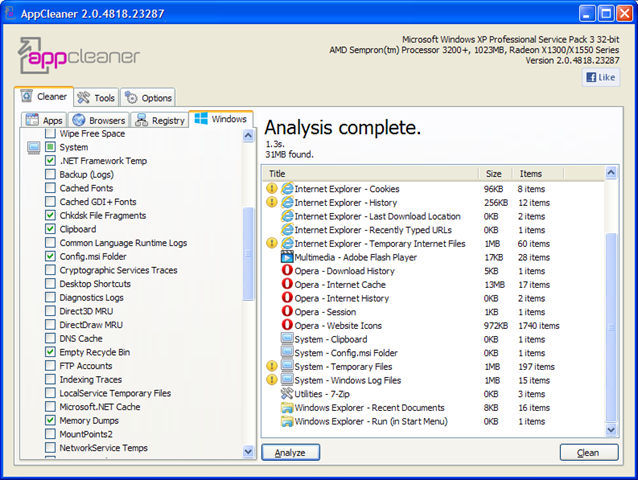638x480 pixels.
Task: Click IE icon for Temporary Internet Files
Action: click(287, 243)
